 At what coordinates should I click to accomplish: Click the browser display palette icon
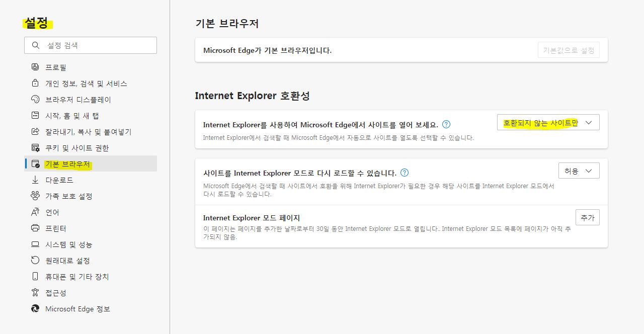(35, 99)
